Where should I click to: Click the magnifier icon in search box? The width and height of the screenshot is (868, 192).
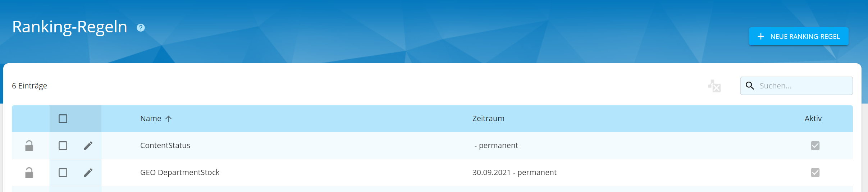[x=750, y=86]
